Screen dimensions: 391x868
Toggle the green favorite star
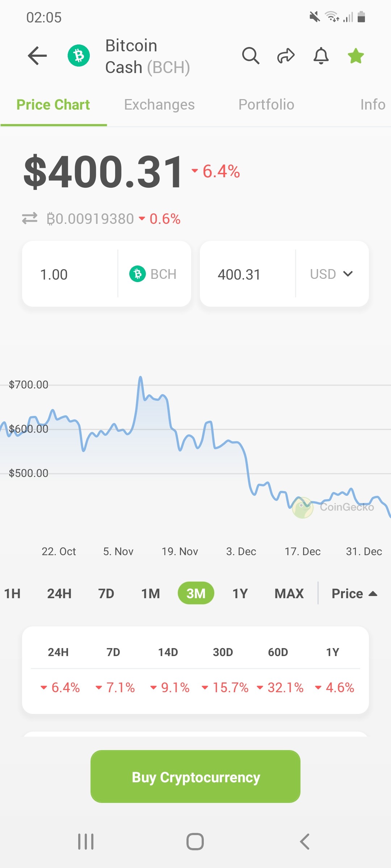(356, 56)
